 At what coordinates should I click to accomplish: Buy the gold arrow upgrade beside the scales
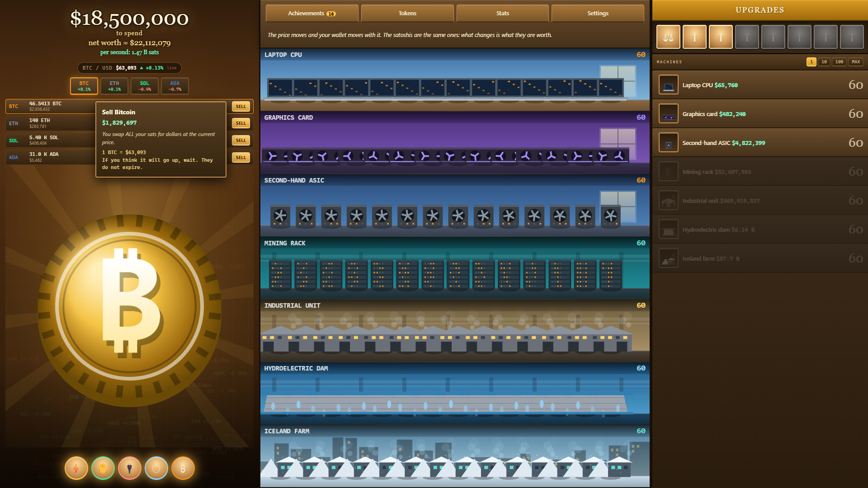pos(694,37)
